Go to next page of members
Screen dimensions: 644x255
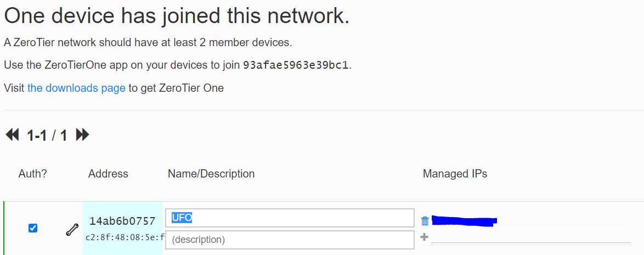click(x=82, y=135)
